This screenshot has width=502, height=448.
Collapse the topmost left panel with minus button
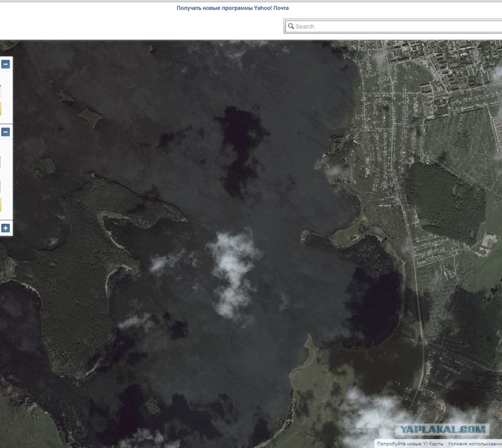(x=5, y=64)
